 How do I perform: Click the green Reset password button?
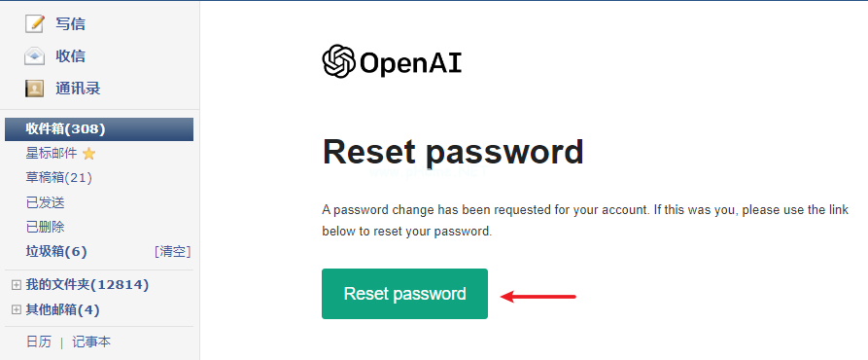404,294
